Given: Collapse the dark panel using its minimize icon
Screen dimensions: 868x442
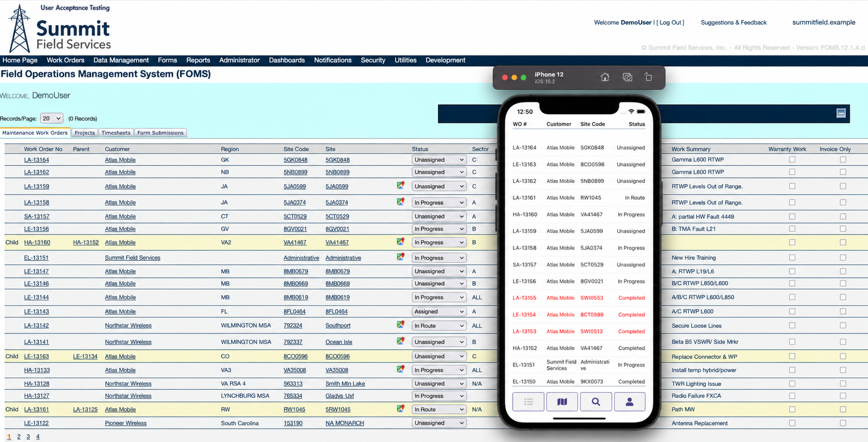Looking at the screenshot, I should coord(841,113).
